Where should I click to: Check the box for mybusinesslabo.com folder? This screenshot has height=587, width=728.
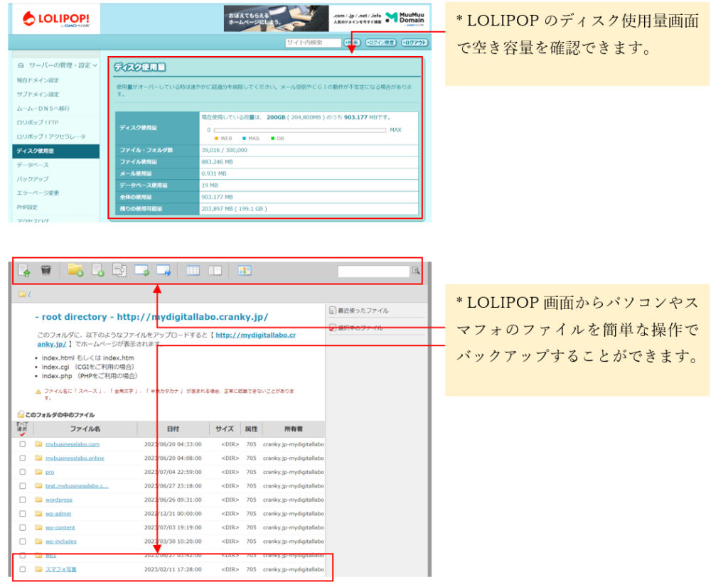(23, 444)
